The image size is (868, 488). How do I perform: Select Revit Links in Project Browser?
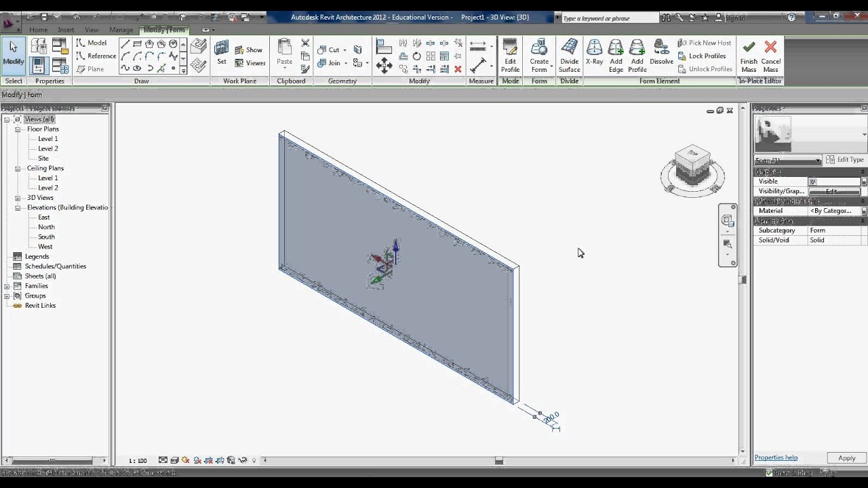40,306
